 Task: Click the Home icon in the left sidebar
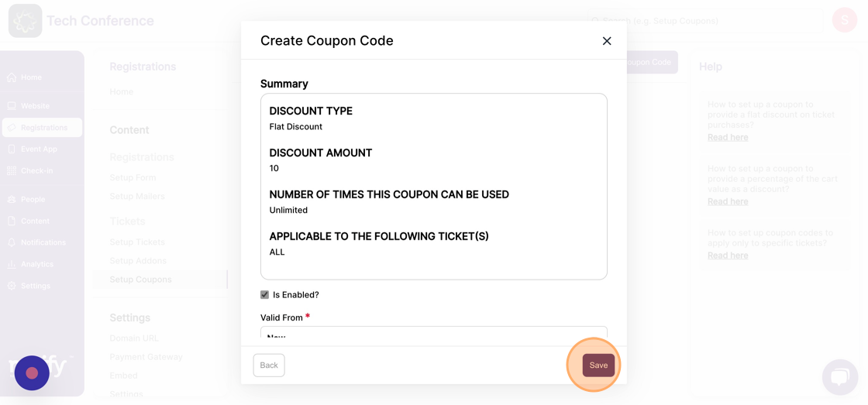click(12, 77)
